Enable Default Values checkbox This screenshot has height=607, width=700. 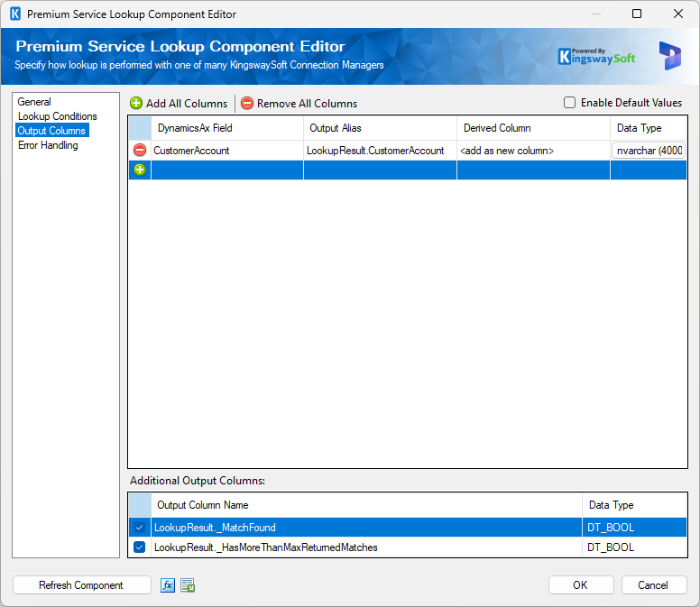pos(569,103)
